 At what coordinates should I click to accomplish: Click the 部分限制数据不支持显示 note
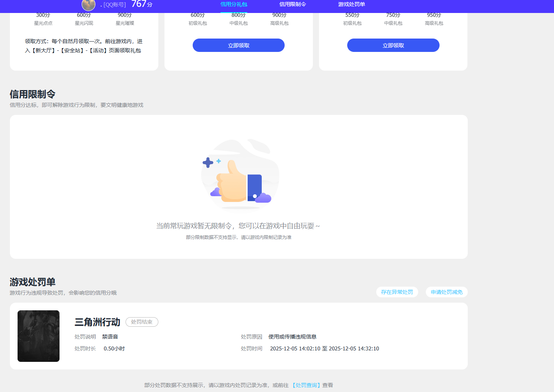(238, 237)
